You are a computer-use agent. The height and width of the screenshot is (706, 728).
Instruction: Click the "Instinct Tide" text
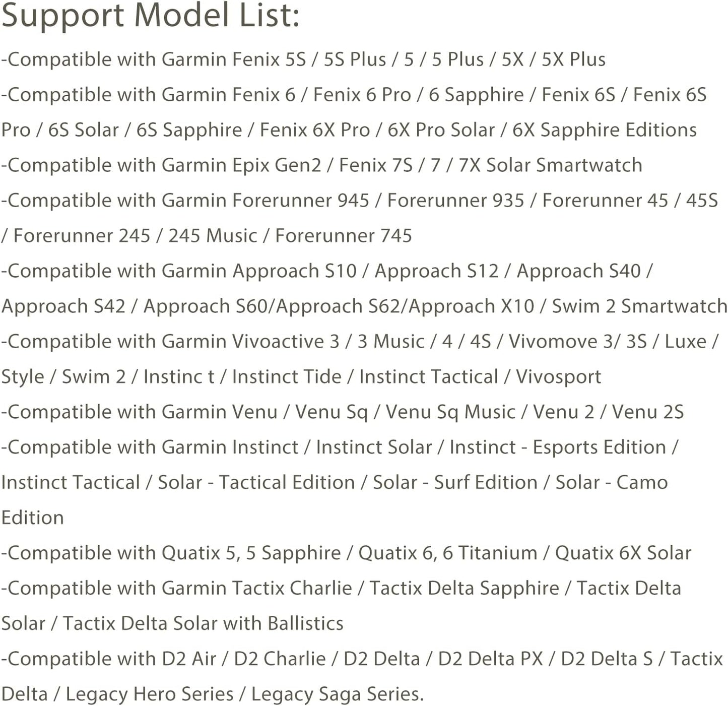tap(286, 377)
